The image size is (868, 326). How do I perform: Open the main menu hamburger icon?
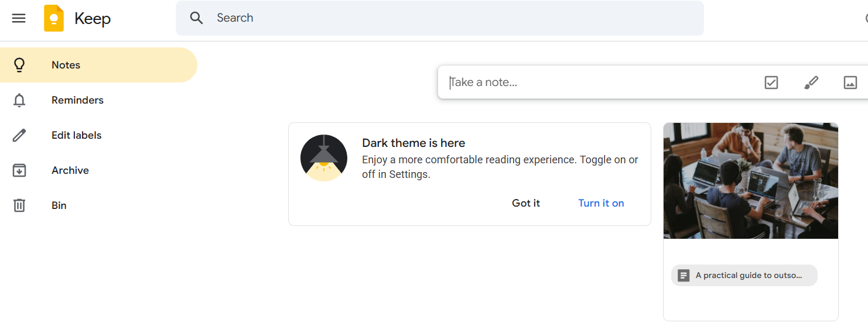tap(19, 18)
